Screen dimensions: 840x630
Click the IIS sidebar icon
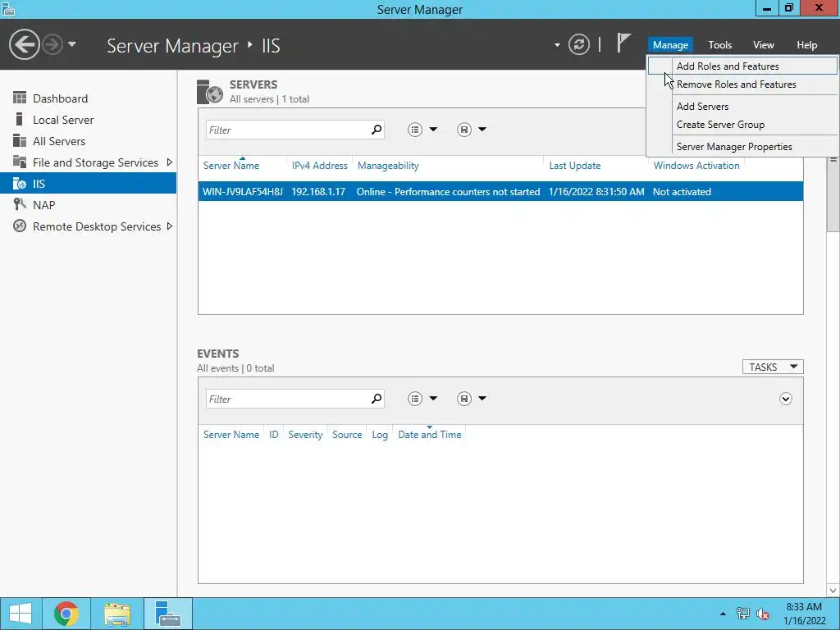pos(20,183)
